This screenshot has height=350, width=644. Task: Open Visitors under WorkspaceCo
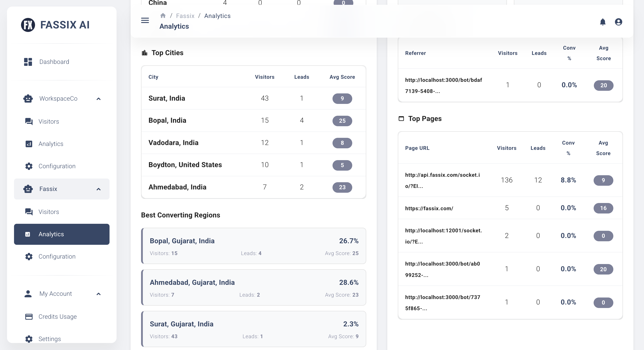pos(49,122)
